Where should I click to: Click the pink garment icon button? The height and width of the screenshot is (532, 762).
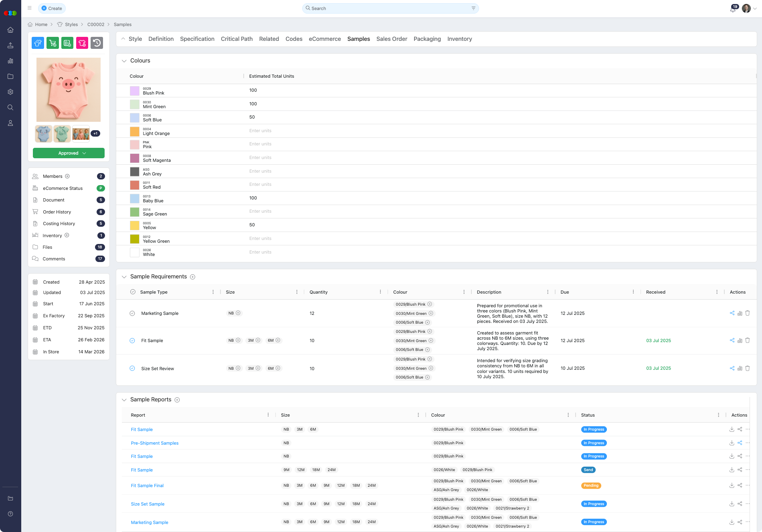82,43
